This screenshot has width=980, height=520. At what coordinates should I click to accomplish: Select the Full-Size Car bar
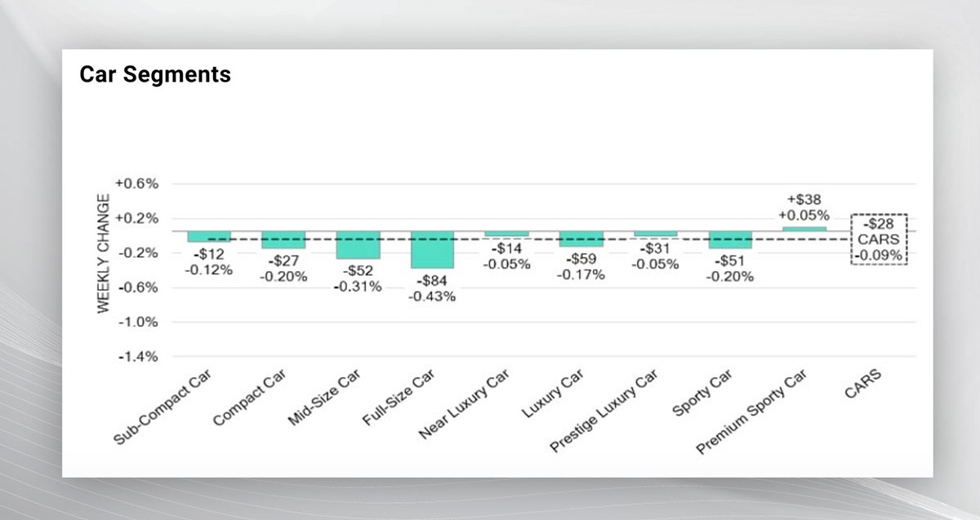(432, 249)
